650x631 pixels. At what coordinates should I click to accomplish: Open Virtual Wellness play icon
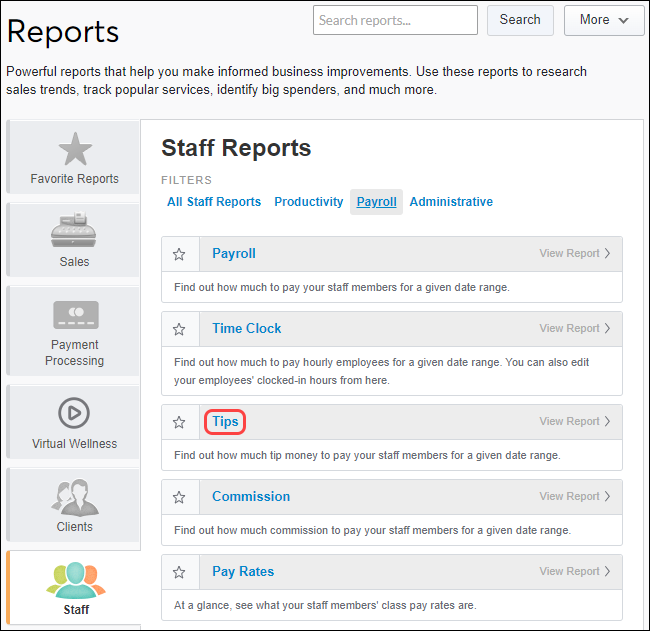click(74, 413)
